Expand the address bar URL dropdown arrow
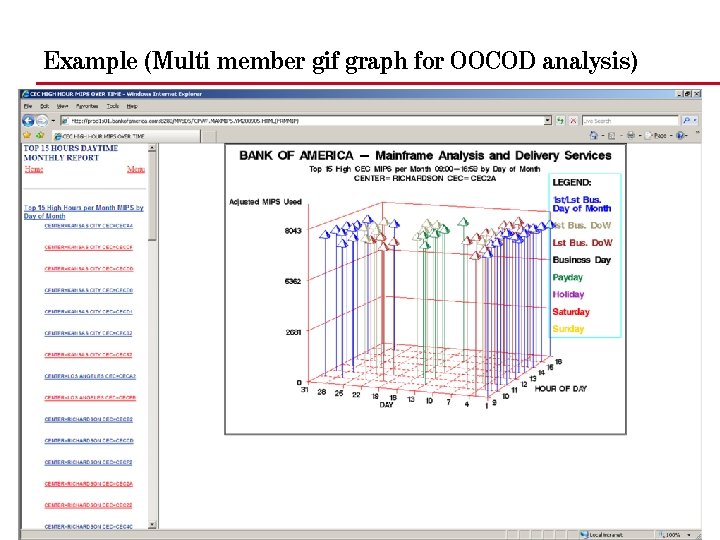This screenshot has height=540, width=720. pyautogui.click(x=547, y=121)
